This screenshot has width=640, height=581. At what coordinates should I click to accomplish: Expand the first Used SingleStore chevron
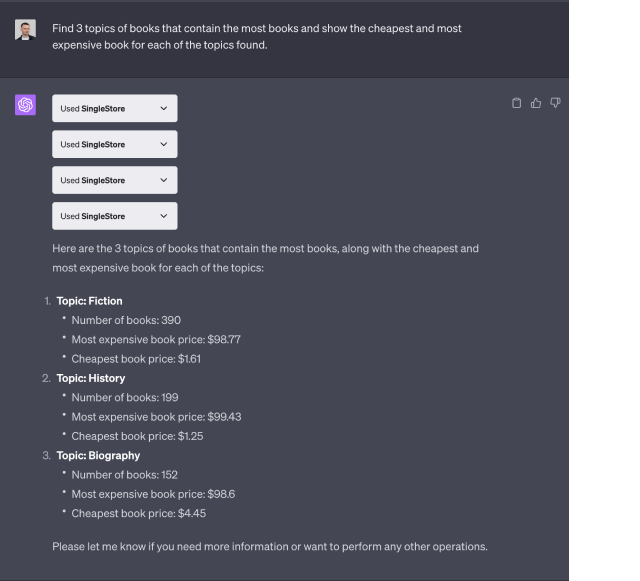164,108
